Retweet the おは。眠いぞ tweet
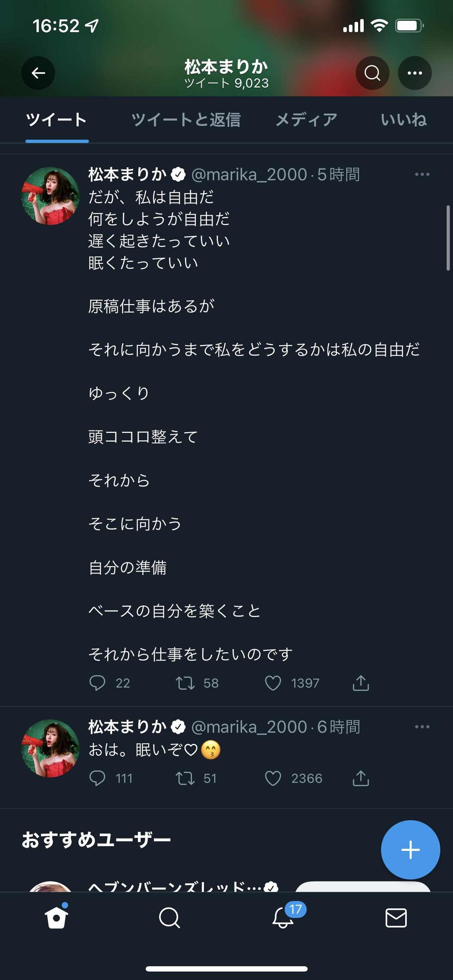This screenshot has height=980, width=453. pos(185,779)
